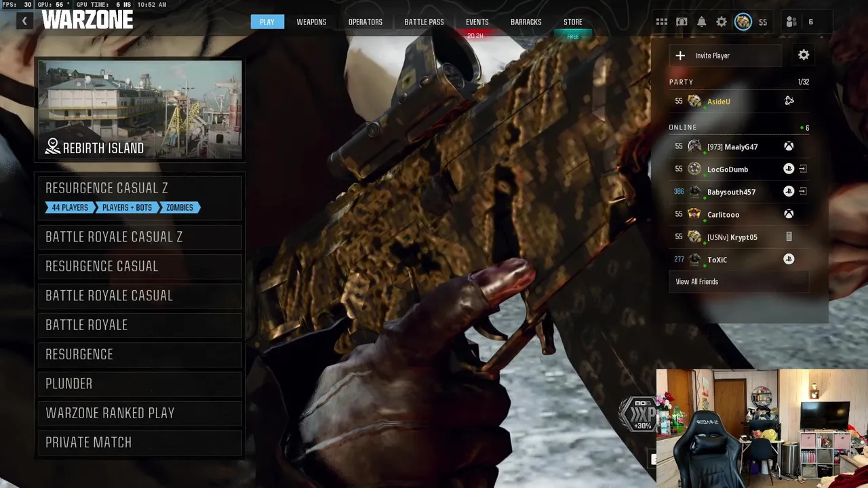Click the map pin icon beside Rebirth Island

(x=52, y=146)
